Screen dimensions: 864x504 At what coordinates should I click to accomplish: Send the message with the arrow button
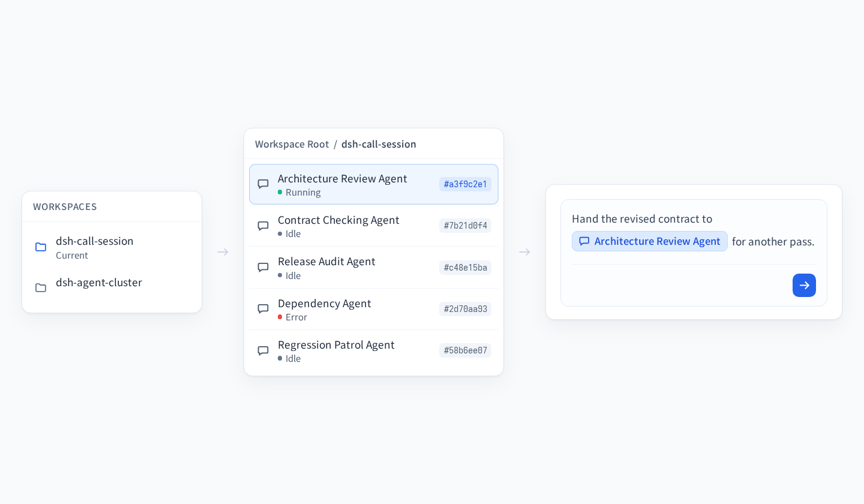[x=804, y=285]
